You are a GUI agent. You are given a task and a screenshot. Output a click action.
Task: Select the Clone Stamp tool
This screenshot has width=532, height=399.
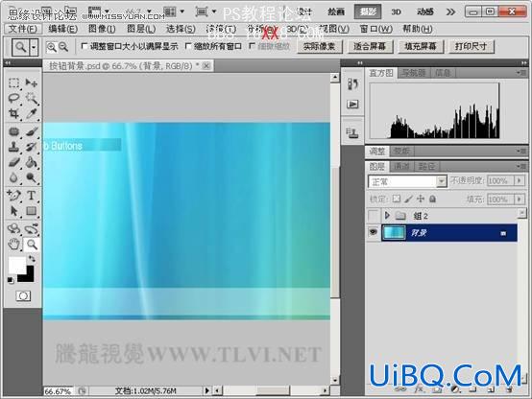click(x=13, y=147)
